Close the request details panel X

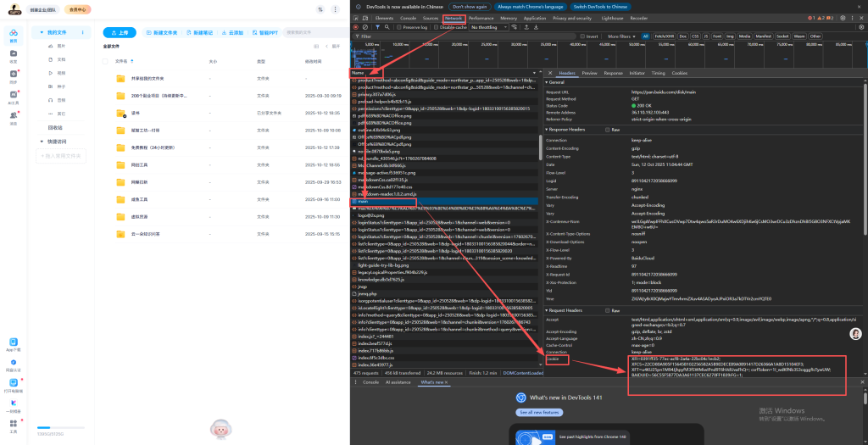pos(549,73)
